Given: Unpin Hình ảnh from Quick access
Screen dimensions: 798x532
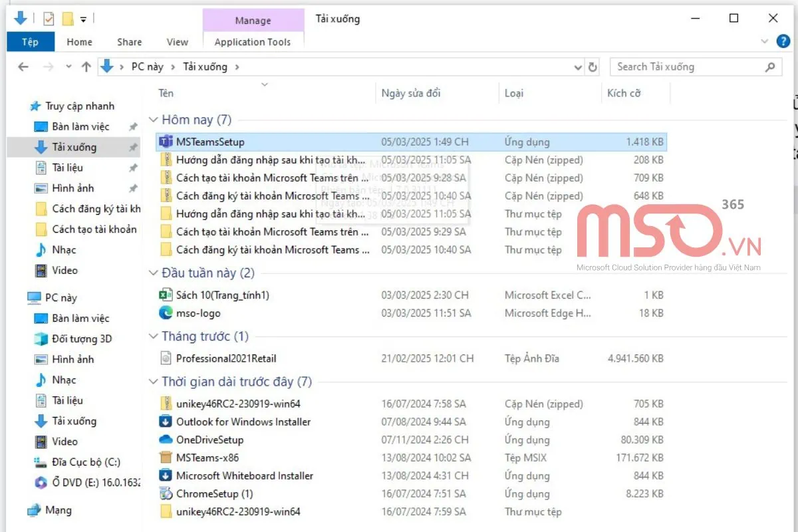Looking at the screenshot, I should coord(132,188).
